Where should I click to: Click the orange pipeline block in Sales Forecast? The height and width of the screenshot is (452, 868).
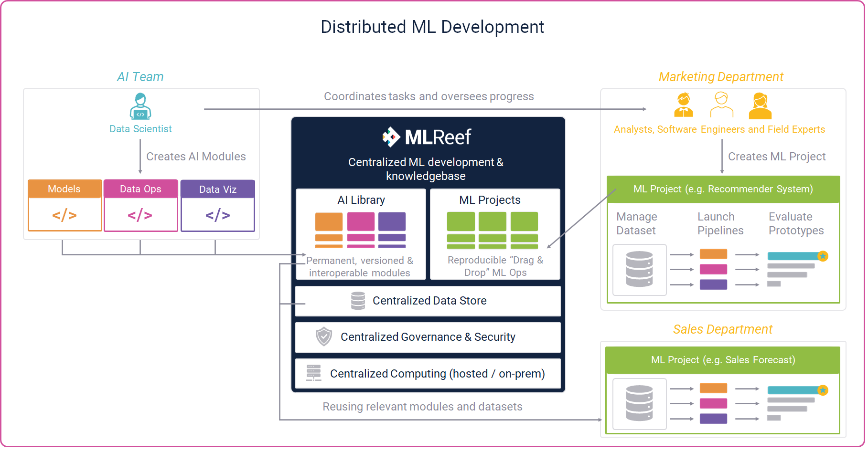click(713, 388)
